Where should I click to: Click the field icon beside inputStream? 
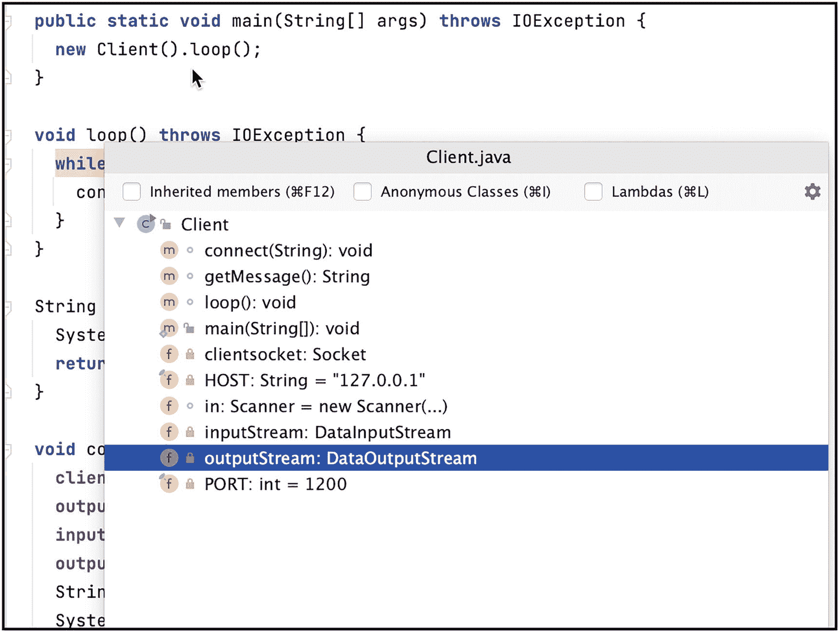[x=169, y=432]
